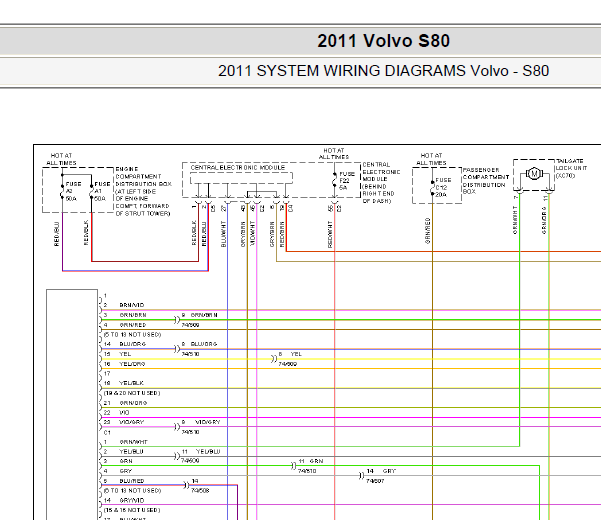This screenshot has width=601, height=520.
Task: Select fuse A1 50A
Action: pos(100,191)
